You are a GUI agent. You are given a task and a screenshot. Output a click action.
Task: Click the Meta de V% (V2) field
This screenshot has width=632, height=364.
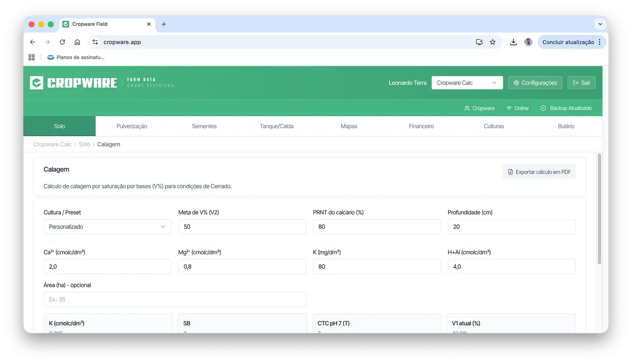242,226
